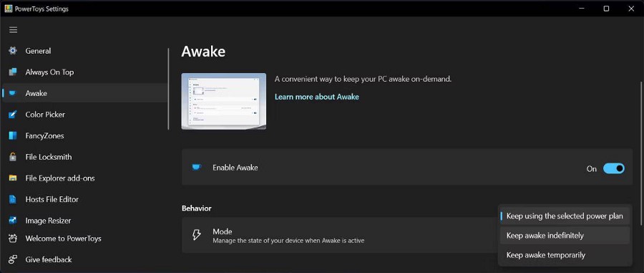Navigate to FancyZones
644x273 pixels.
[84, 135]
